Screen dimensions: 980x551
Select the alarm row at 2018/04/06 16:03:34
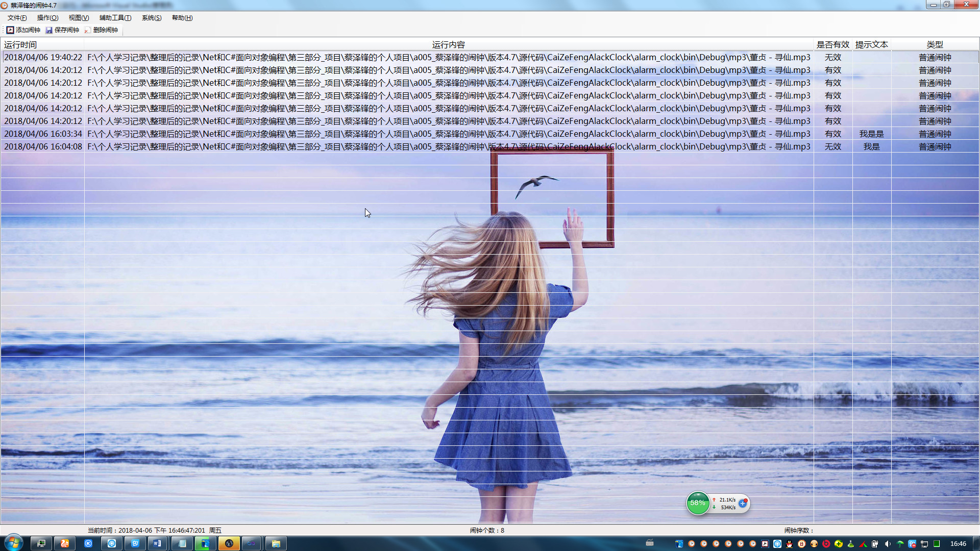[43, 134]
